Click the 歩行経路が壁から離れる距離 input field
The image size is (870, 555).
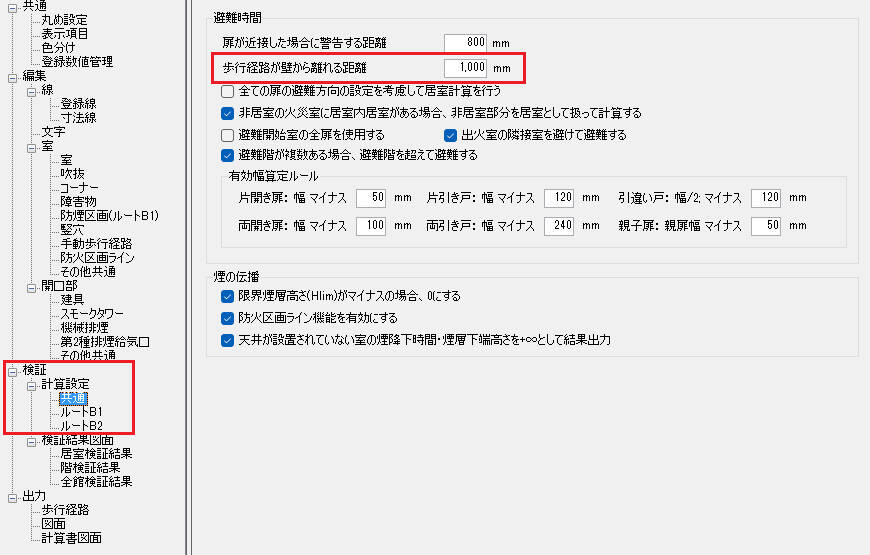click(x=466, y=68)
